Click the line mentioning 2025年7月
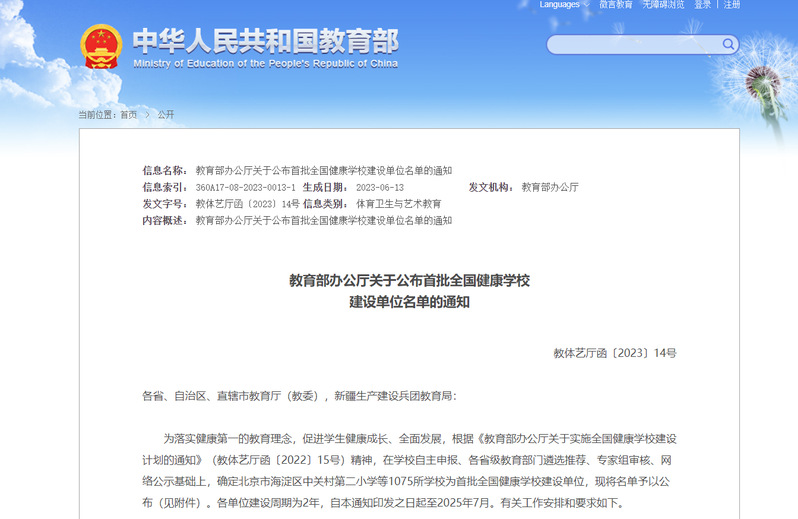 (383, 503)
